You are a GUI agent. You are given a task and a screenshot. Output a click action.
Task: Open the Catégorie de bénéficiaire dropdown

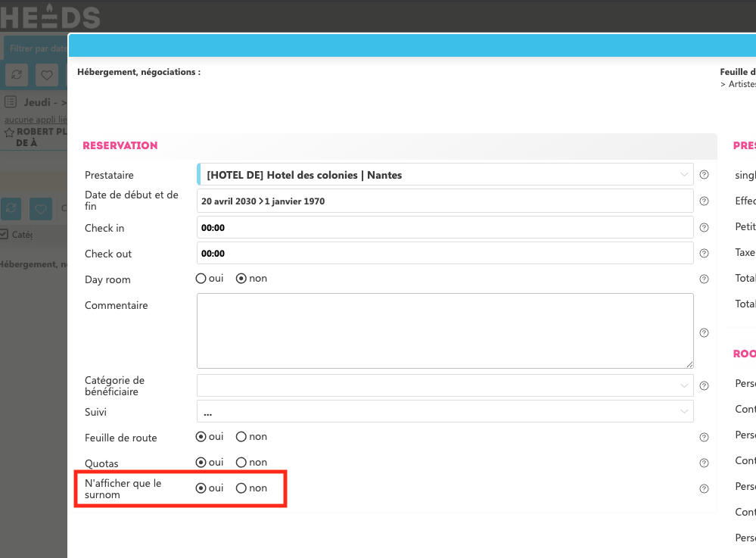click(445, 385)
